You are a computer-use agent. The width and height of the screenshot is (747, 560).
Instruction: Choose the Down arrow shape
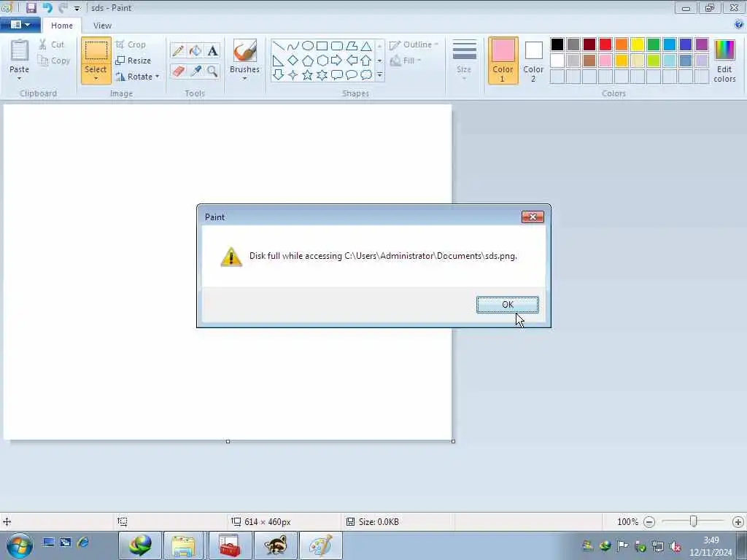click(x=279, y=75)
